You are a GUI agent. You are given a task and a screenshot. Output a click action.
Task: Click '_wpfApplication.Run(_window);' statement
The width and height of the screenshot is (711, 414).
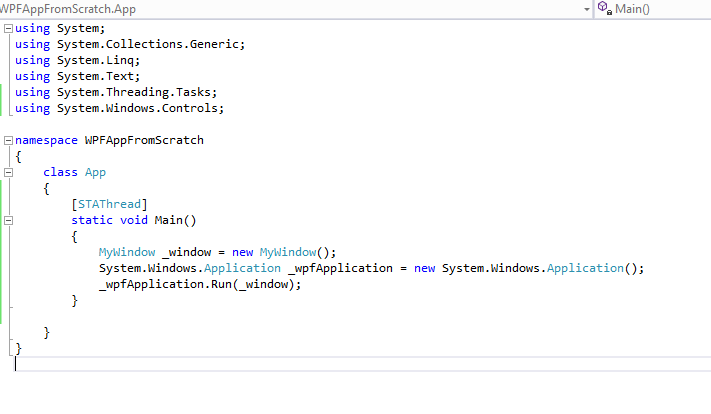[200, 284]
